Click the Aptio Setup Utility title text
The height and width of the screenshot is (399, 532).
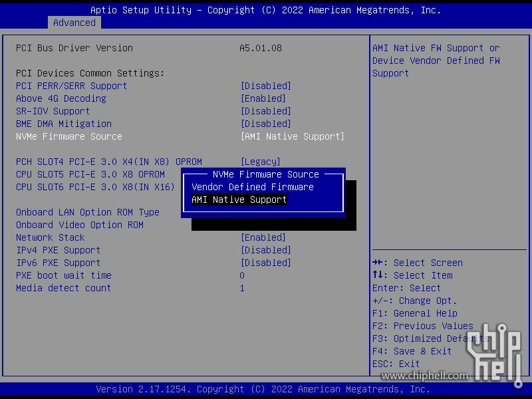coord(265,10)
